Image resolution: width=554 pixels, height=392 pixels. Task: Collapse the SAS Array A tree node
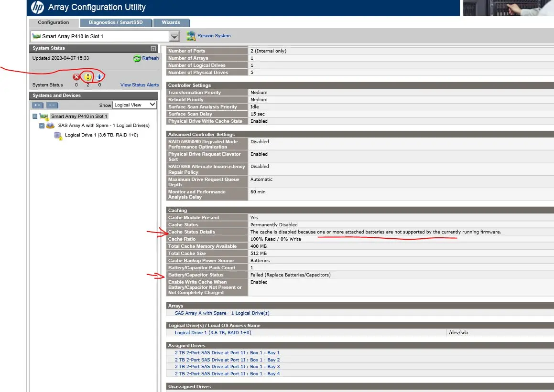pyautogui.click(x=42, y=126)
